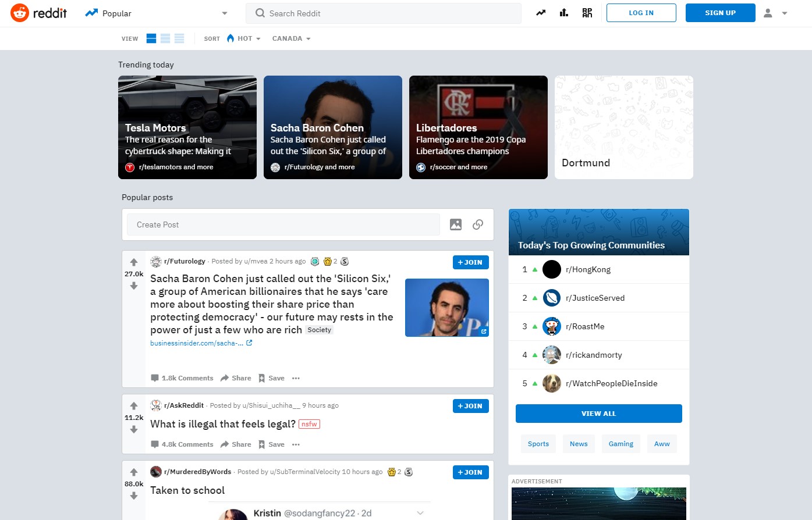Open the HOT sort dropdown
812x520 pixels.
(x=243, y=38)
